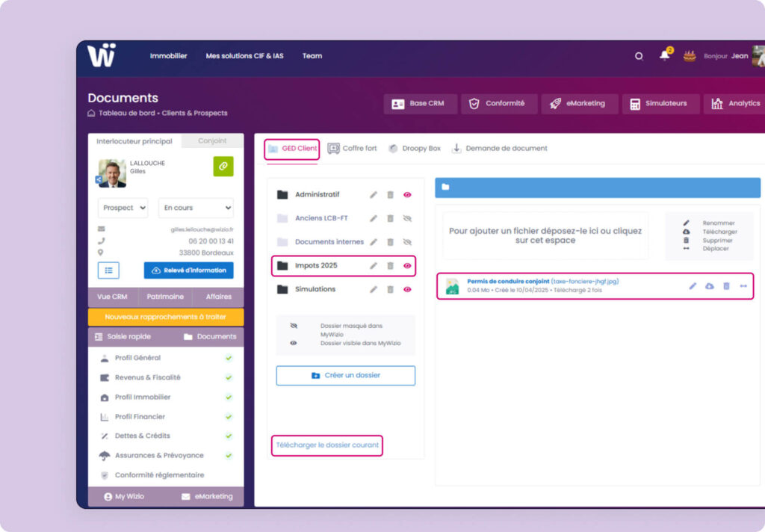Screen dimensions: 765x532
Task: Move the Permis de conduire conjoint file
Action: 743,286
